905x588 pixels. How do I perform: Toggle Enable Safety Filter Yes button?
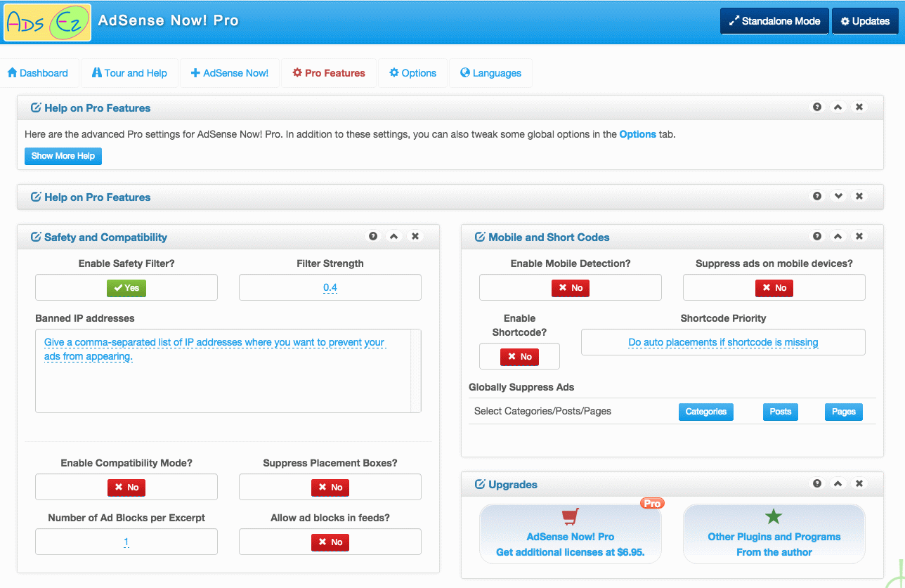point(126,288)
